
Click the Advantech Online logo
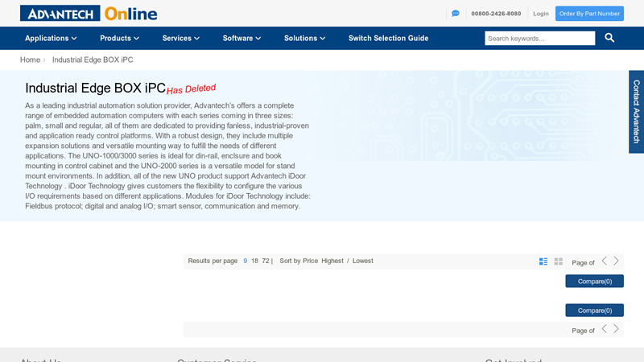tap(89, 14)
